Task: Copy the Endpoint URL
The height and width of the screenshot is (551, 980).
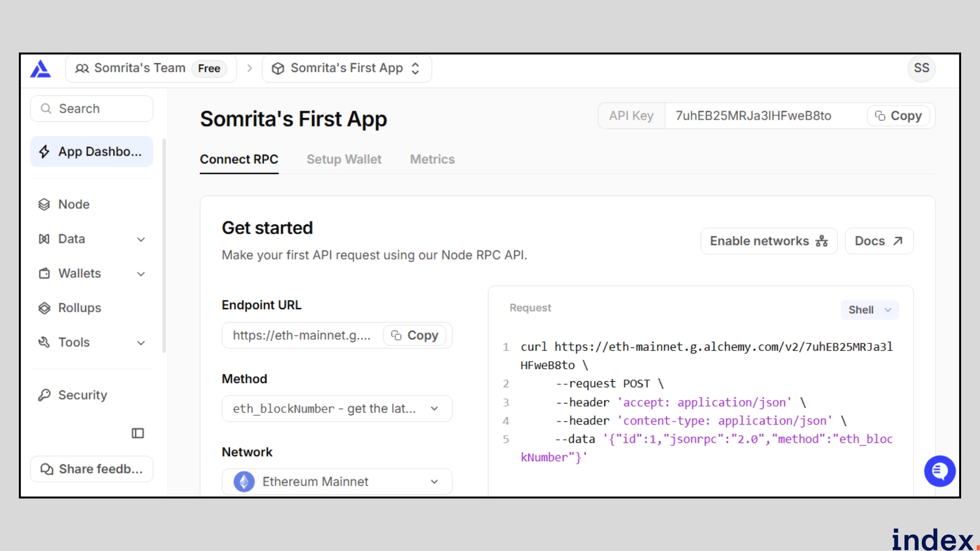Action: tap(414, 335)
